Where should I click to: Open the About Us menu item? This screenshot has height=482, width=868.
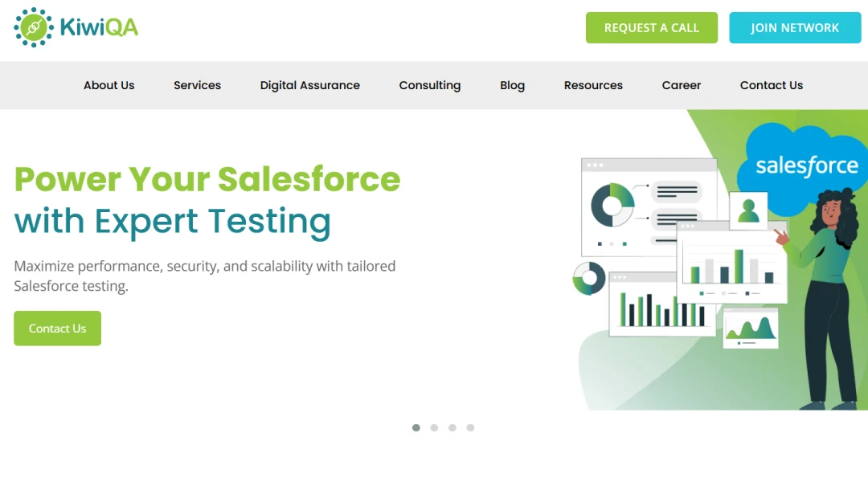coord(109,85)
